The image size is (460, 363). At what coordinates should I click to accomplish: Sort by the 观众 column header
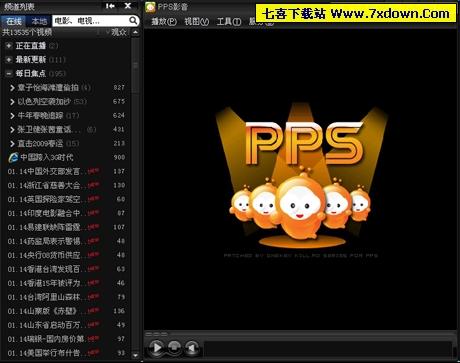(x=119, y=32)
